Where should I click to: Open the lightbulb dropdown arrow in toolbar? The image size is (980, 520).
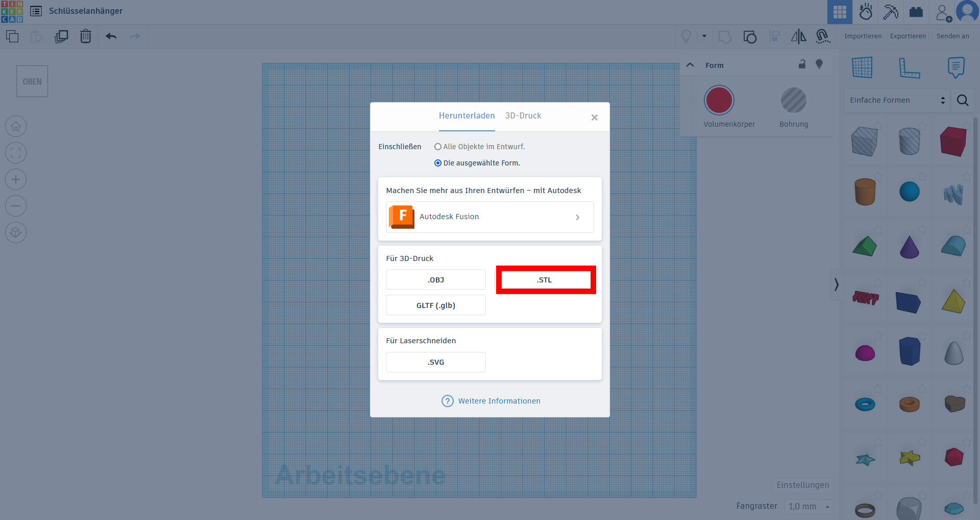pyautogui.click(x=704, y=36)
